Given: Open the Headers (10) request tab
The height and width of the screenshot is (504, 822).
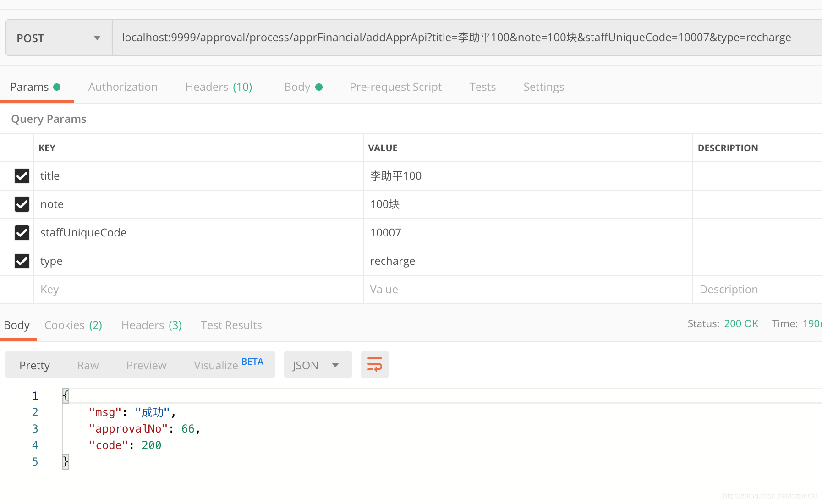Looking at the screenshot, I should pyautogui.click(x=219, y=87).
